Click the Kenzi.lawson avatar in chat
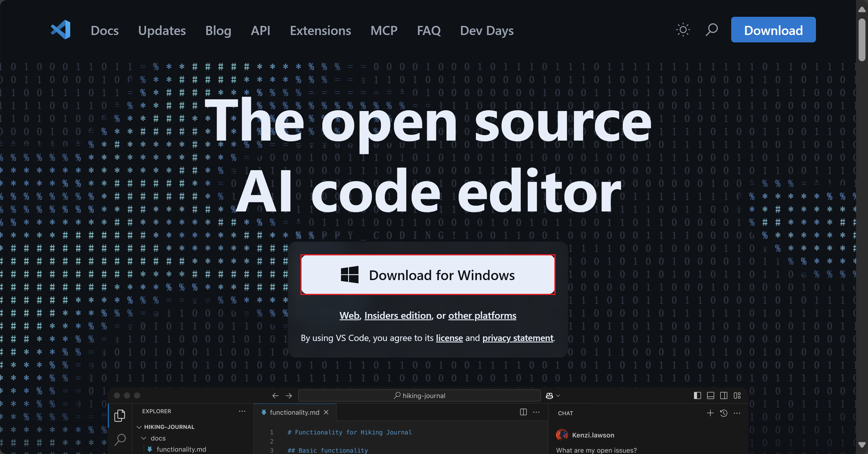The image size is (868, 454). pos(561,435)
